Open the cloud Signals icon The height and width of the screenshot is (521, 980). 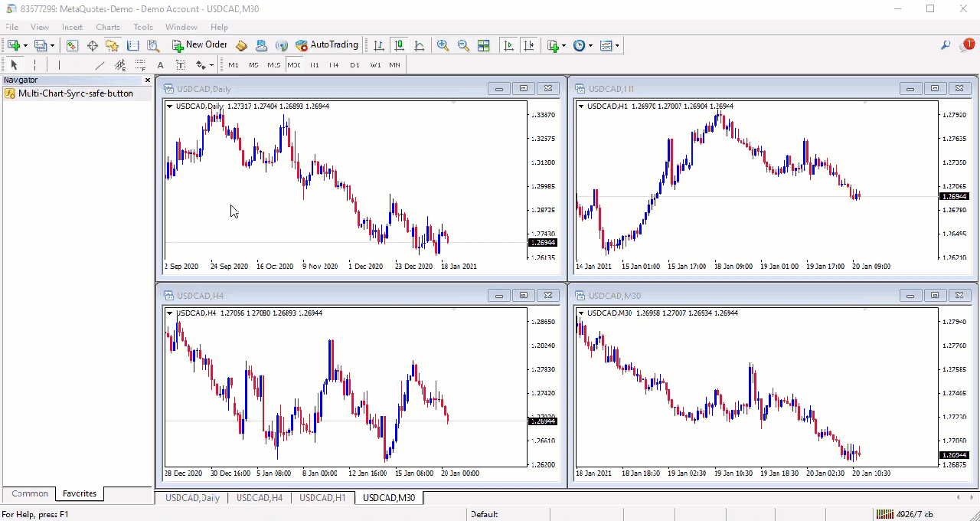[261, 46]
